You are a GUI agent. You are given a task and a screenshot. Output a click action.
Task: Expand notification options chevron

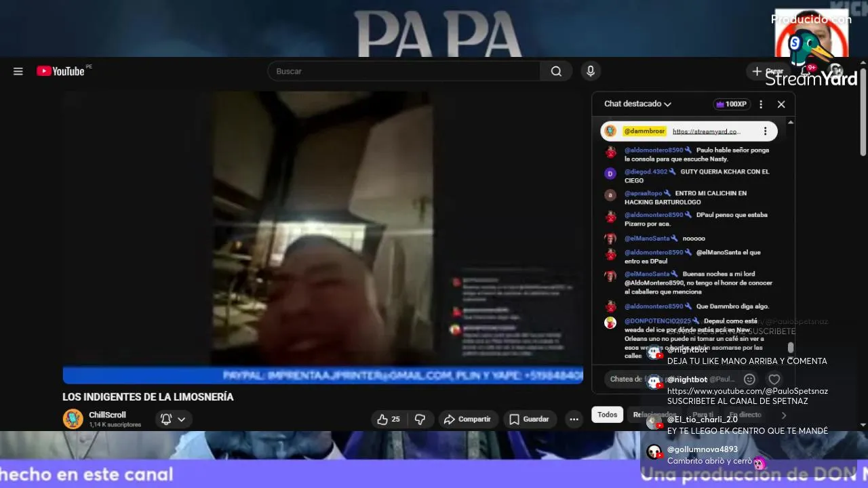tap(182, 420)
